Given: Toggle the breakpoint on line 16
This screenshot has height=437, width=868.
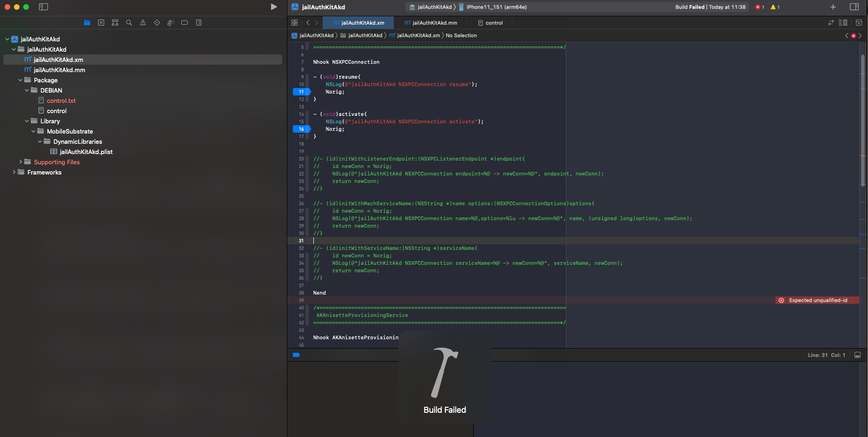Looking at the screenshot, I should tap(301, 129).
